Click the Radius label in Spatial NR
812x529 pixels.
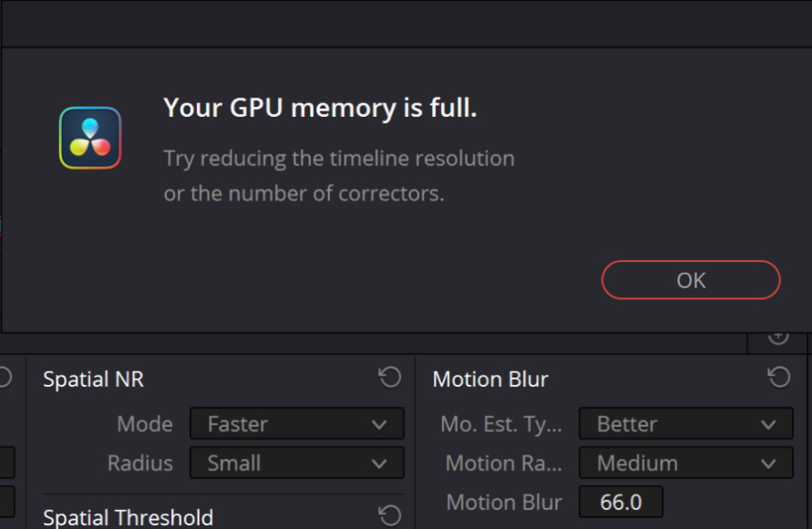[x=139, y=462]
